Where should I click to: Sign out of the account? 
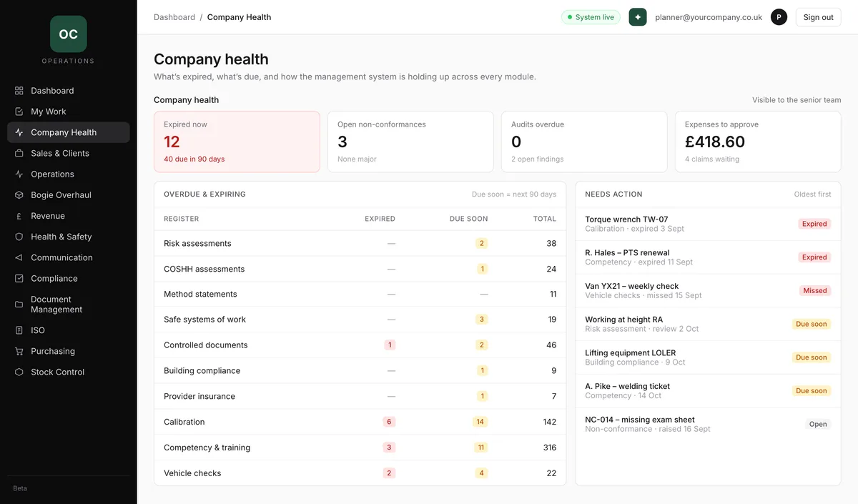click(x=818, y=17)
